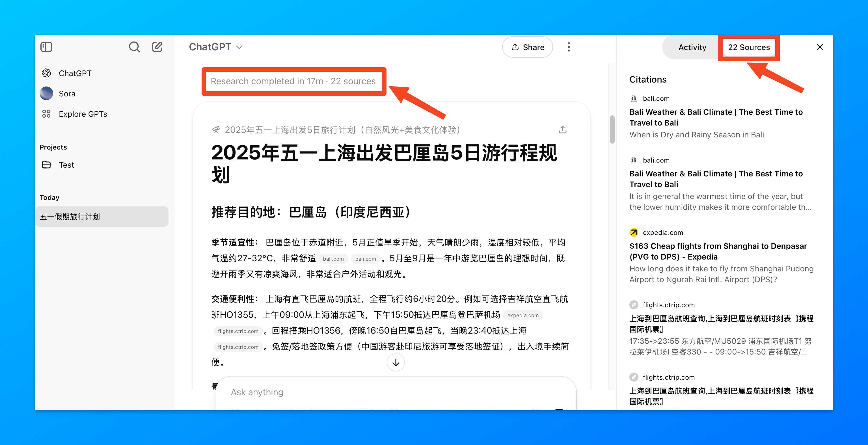
Task: Click the scroll-to-bottom arrow button
Action: (x=396, y=362)
